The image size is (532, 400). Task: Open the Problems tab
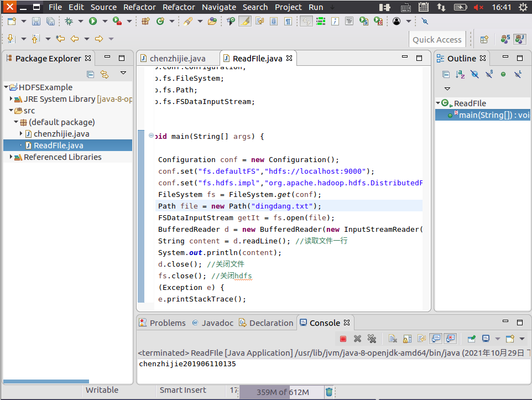(167, 323)
